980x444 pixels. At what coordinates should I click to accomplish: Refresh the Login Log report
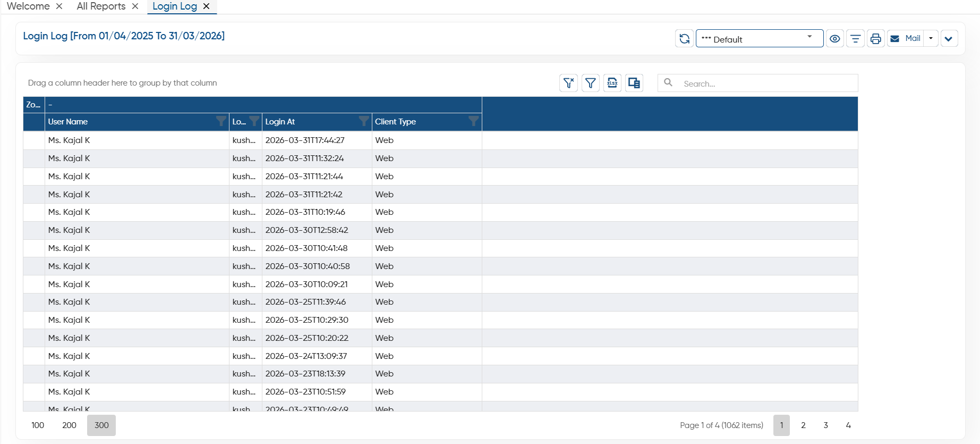[684, 39]
